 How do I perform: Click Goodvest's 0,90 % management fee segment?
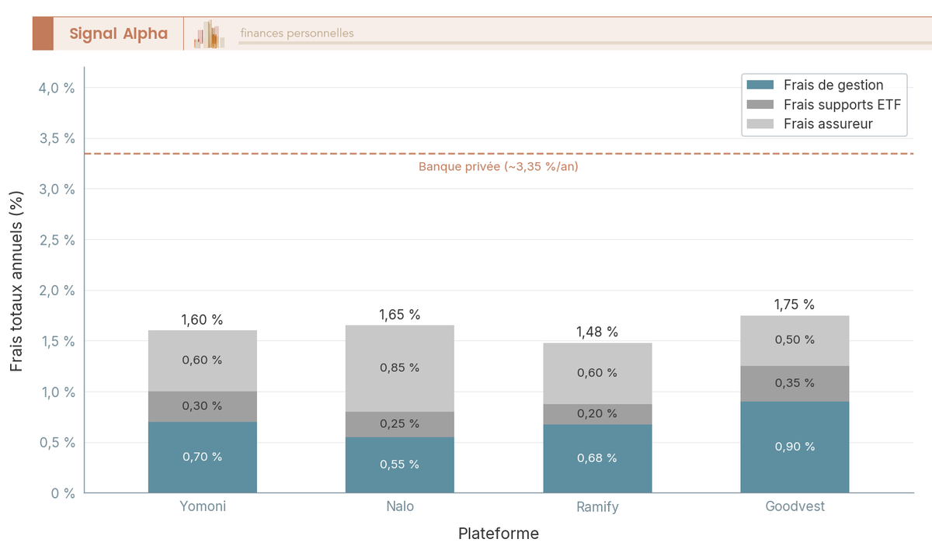point(795,447)
